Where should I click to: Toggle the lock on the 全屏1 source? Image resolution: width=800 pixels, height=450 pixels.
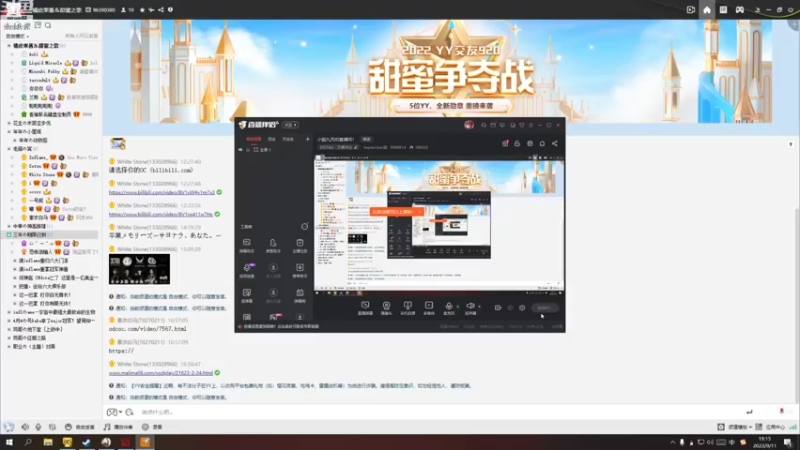(x=248, y=150)
